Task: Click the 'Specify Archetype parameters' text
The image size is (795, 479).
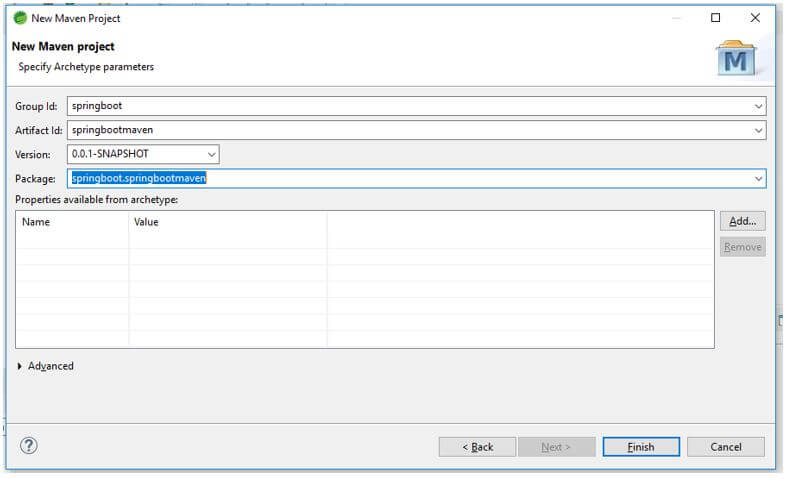Action: click(x=86, y=67)
